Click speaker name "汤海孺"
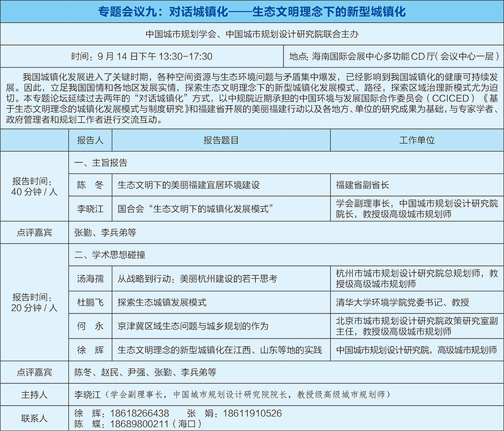The width and height of the screenshot is (504, 431). pyautogui.click(x=90, y=279)
